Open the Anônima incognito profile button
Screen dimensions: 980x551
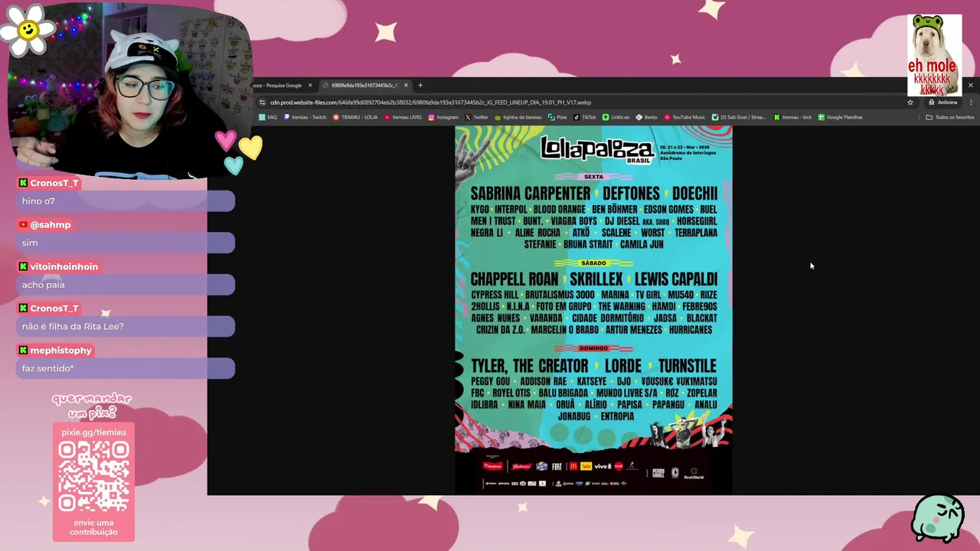tap(942, 102)
